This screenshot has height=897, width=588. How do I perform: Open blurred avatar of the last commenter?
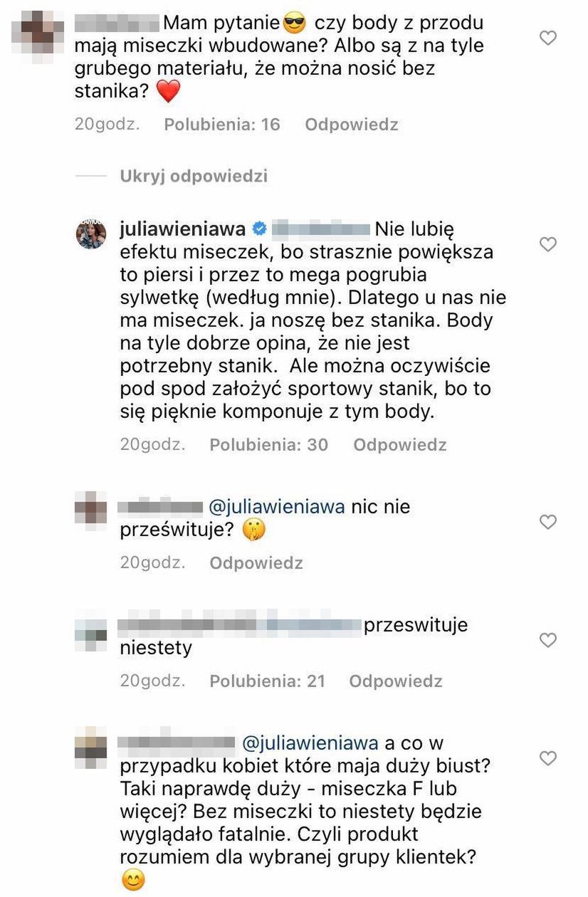click(x=90, y=747)
